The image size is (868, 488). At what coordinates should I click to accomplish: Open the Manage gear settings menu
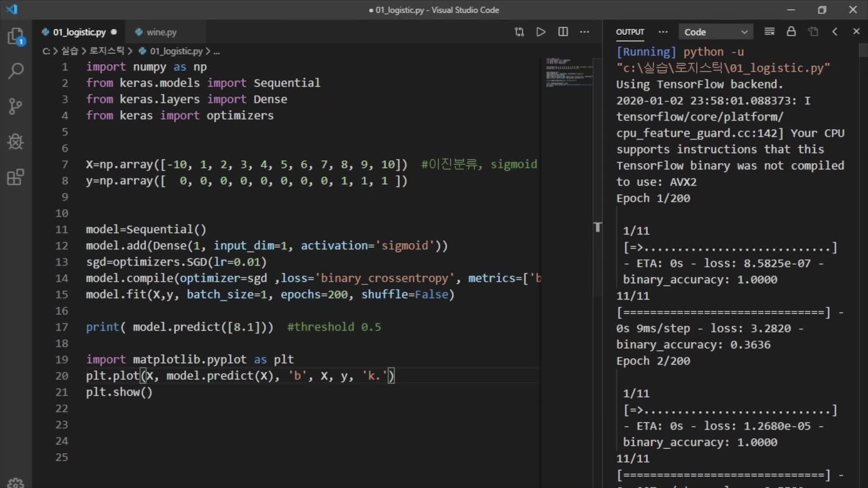click(16, 483)
